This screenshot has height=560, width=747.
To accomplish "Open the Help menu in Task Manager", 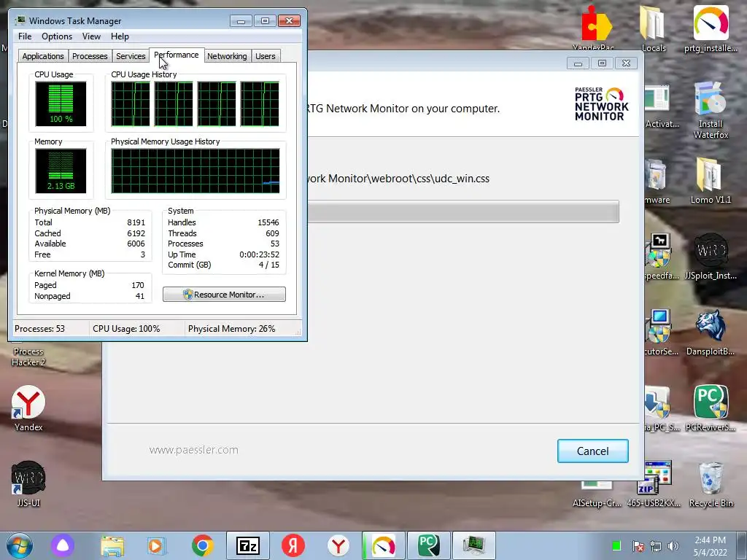I will point(120,36).
